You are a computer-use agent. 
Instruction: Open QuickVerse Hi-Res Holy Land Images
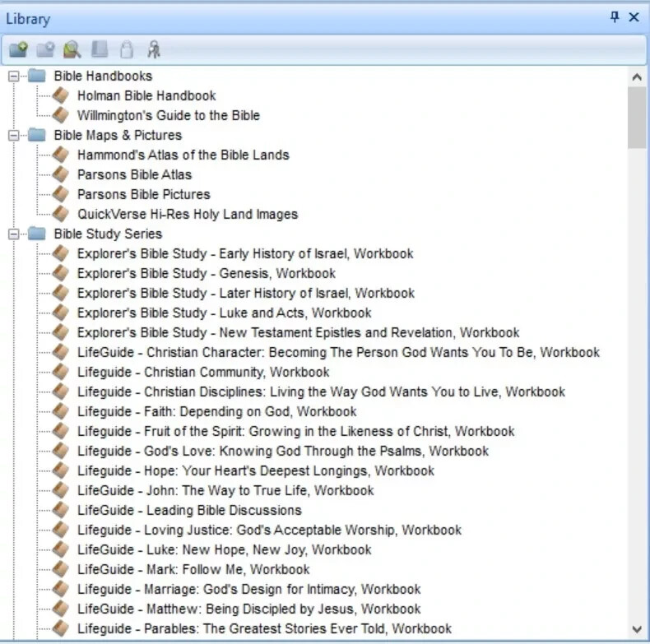click(188, 214)
